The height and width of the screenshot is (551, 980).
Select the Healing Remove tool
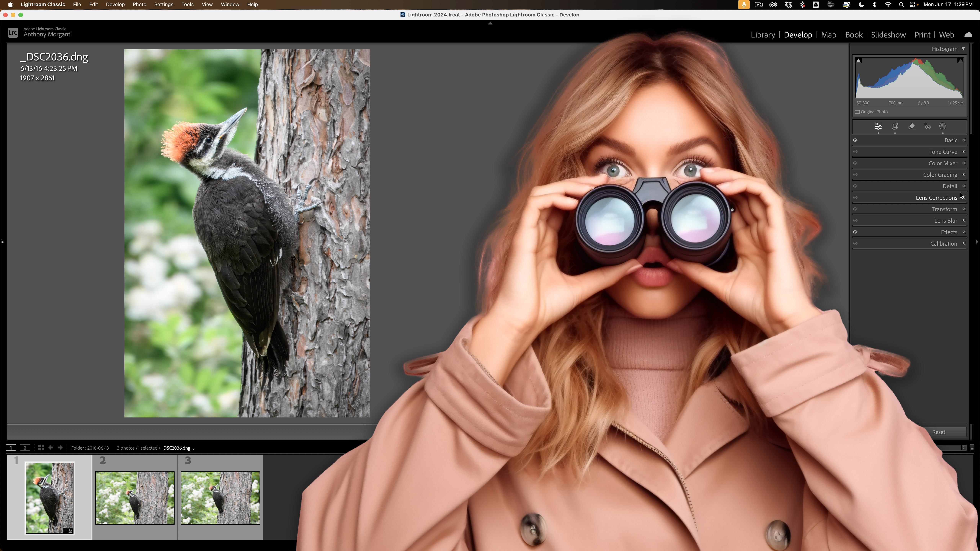(x=911, y=127)
